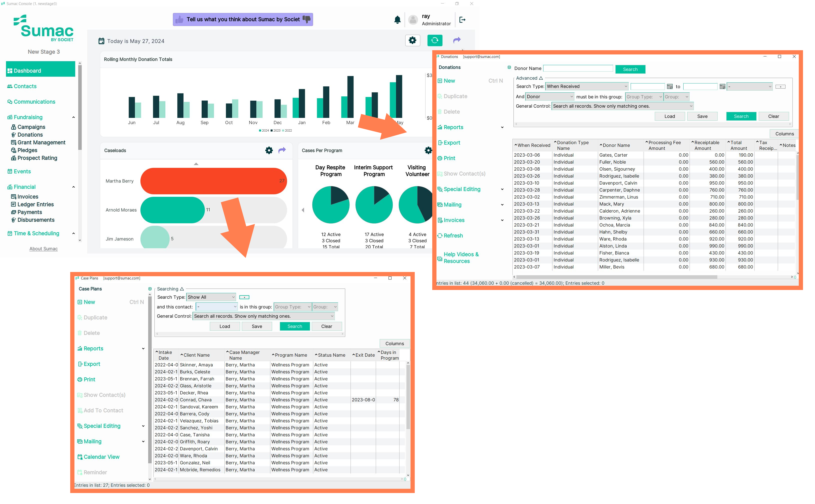
Task: Click add-criteria toggle in Donations search row
Action: pos(780,87)
